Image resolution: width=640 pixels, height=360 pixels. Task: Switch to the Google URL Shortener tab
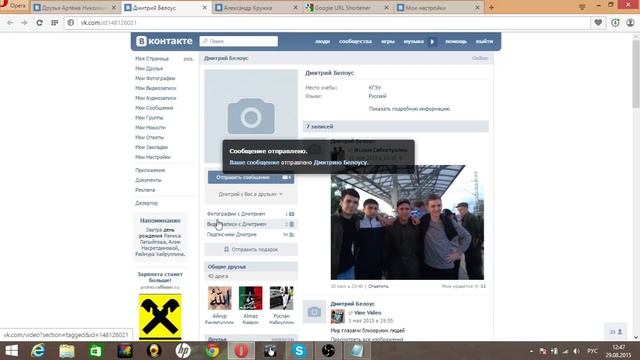[348, 7]
